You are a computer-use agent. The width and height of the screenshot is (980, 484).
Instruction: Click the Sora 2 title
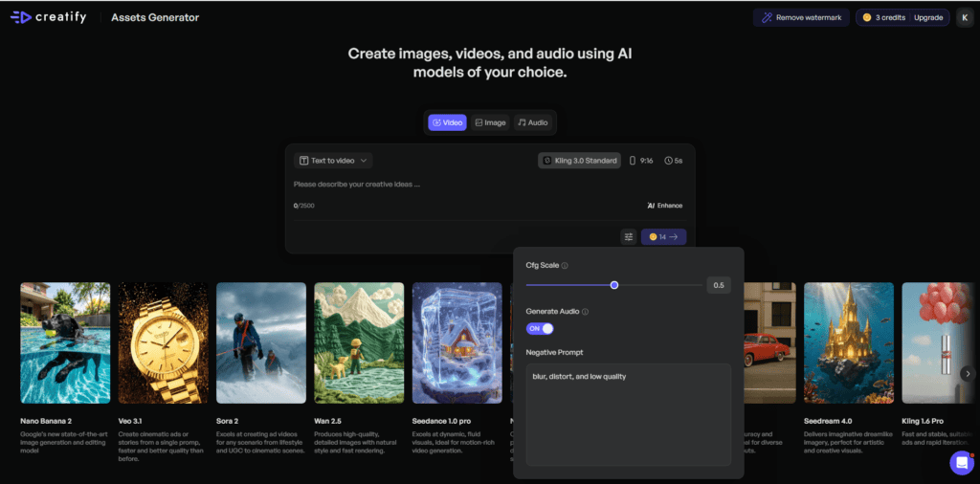click(x=229, y=421)
